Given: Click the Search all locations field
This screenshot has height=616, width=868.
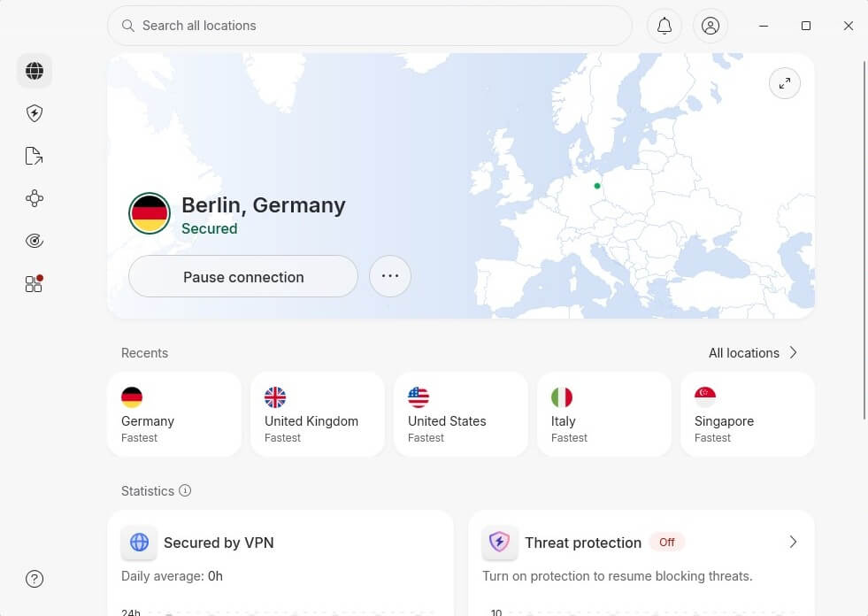Looking at the screenshot, I should (x=370, y=26).
